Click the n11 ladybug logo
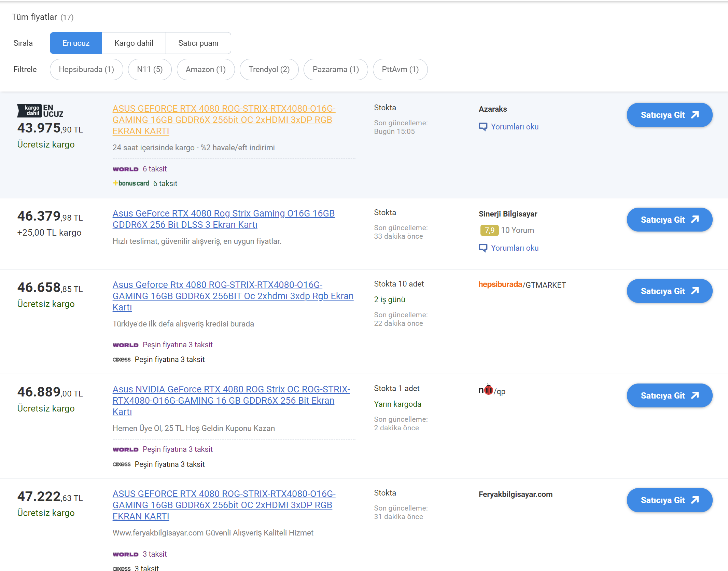 point(486,390)
